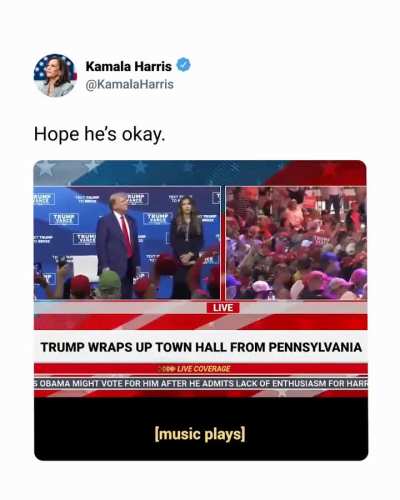Image resolution: width=400 pixels, height=500 pixels.
Task: Click the woman standing on stage
Action: tap(186, 247)
